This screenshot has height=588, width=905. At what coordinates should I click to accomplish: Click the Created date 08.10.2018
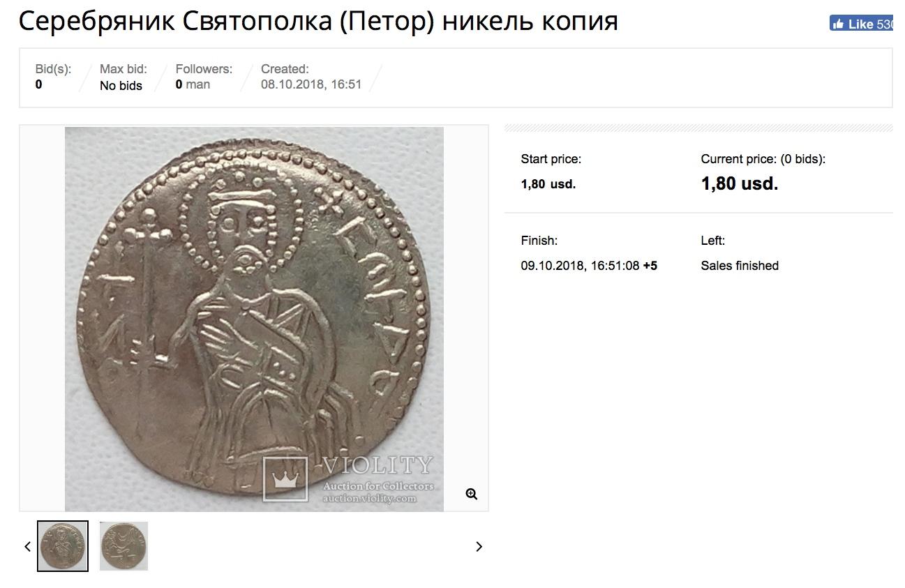(311, 84)
